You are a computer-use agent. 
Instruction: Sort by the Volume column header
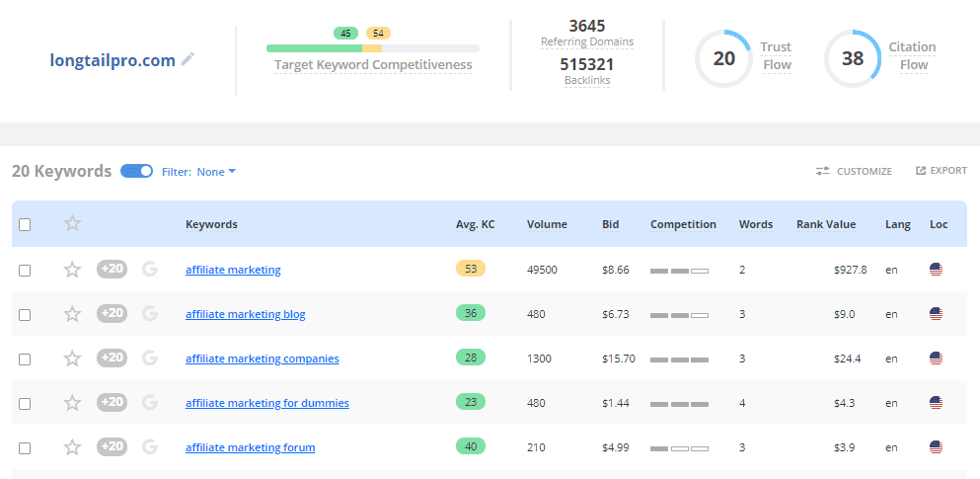click(x=547, y=224)
